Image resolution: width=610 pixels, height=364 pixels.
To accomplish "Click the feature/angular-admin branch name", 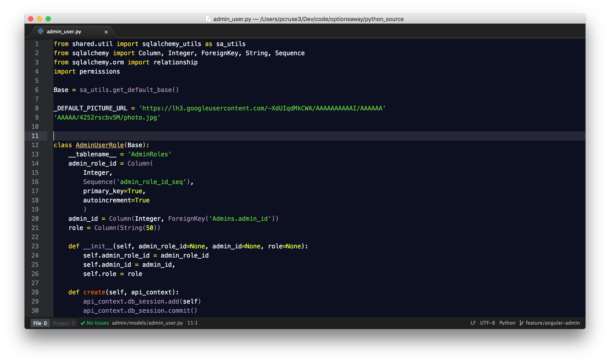I will pyautogui.click(x=553, y=323).
